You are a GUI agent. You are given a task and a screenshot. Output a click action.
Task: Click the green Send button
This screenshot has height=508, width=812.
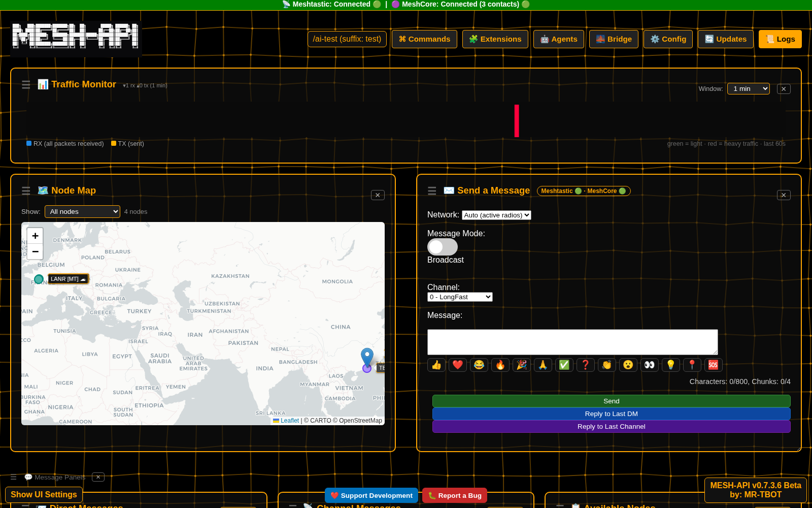(612, 401)
